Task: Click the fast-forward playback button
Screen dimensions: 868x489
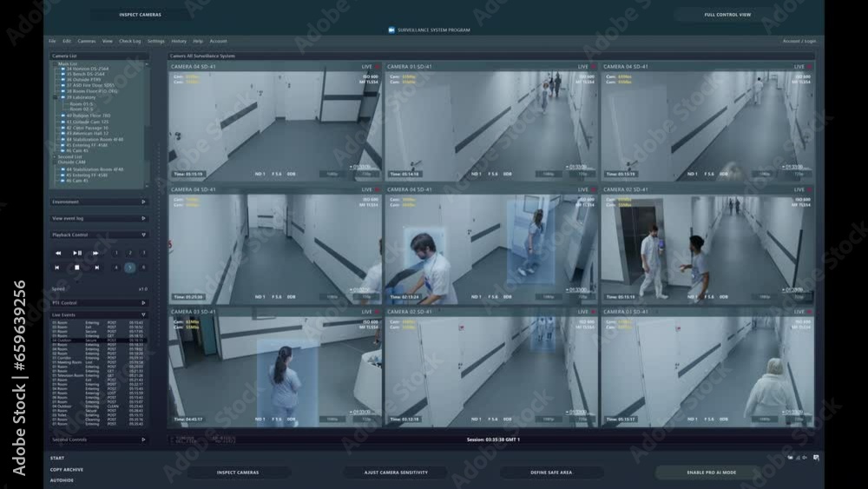Action: click(x=95, y=253)
